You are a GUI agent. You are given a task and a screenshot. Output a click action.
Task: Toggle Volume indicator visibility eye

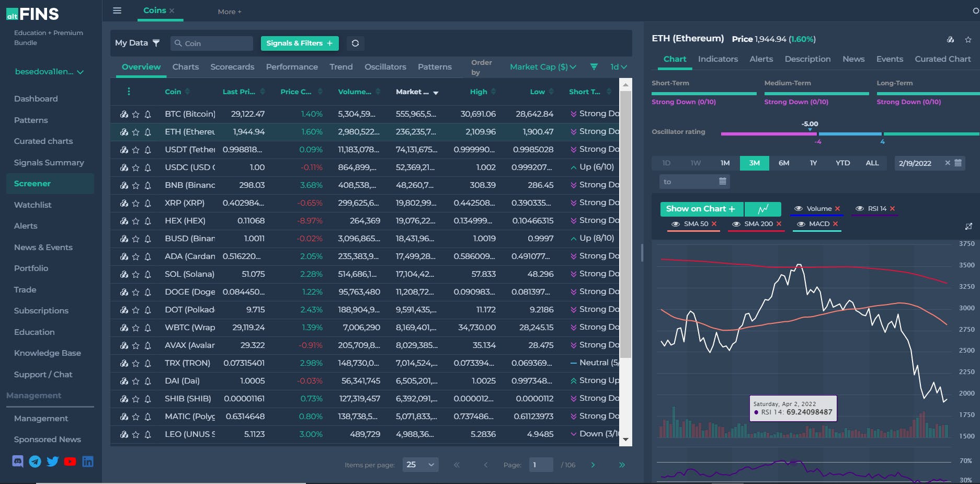click(798, 209)
